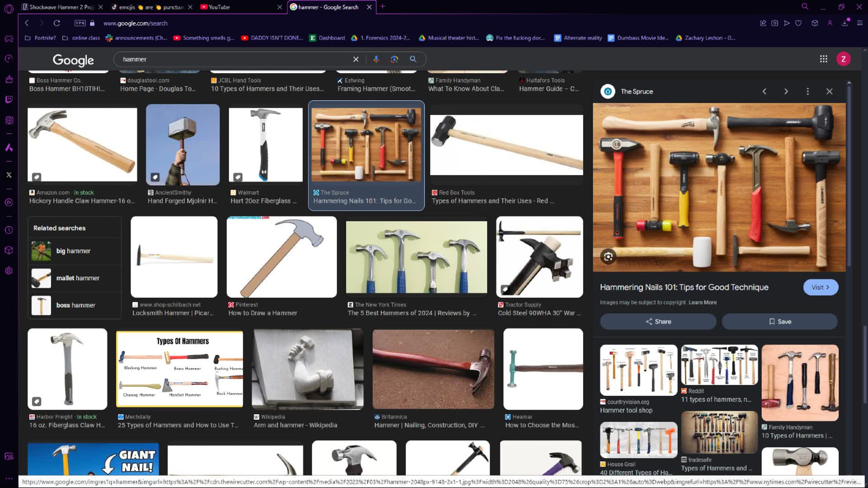Open the Mjolnir hammer image thumbnail

[x=183, y=145]
